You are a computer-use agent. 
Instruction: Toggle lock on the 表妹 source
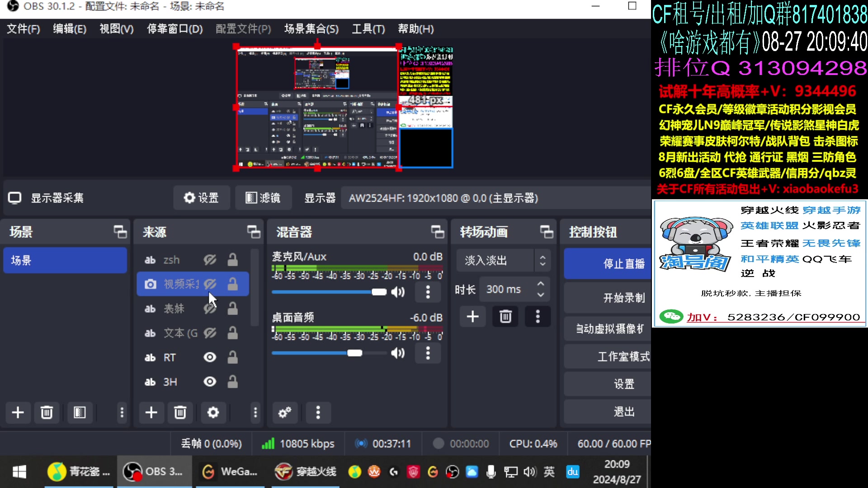click(x=232, y=309)
